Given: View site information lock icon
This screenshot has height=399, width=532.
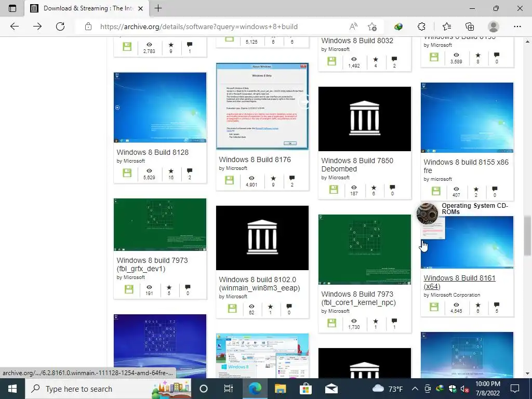Looking at the screenshot, I should click(x=88, y=26).
